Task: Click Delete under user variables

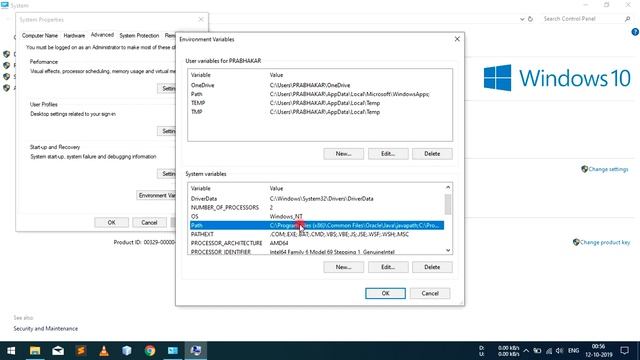Action: (x=432, y=154)
